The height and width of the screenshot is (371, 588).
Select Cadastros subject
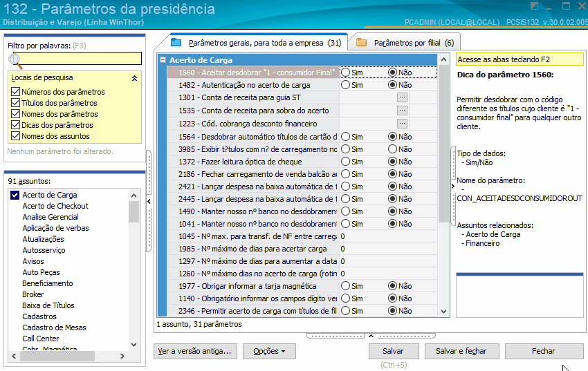39,316
